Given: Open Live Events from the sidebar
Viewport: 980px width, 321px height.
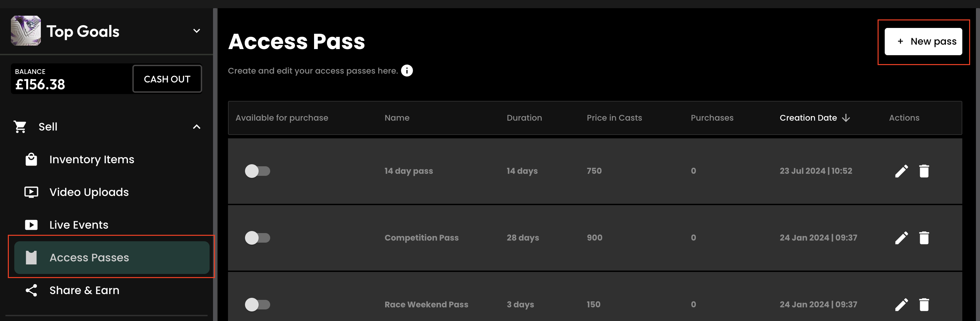Looking at the screenshot, I should pos(78,225).
